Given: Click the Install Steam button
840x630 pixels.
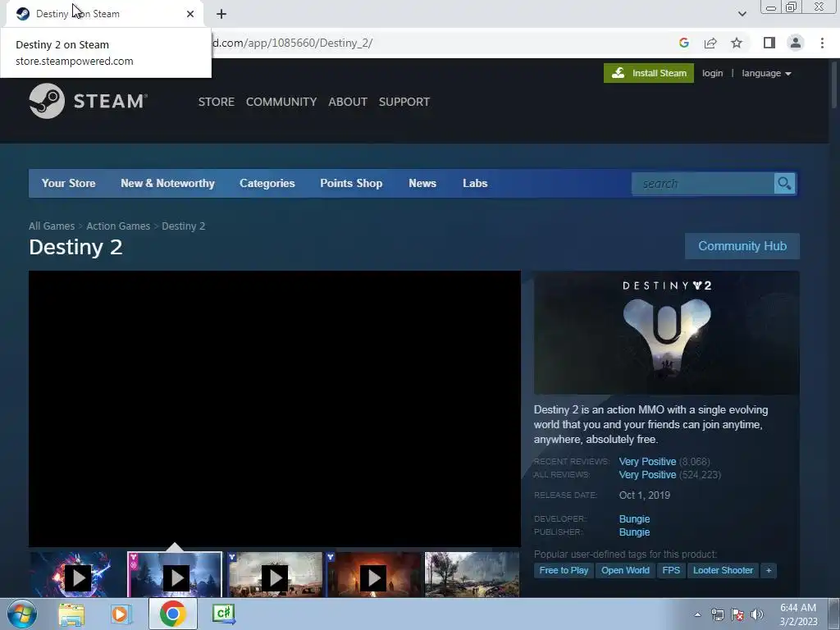Looking at the screenshot, I should [x=648, y=73].
